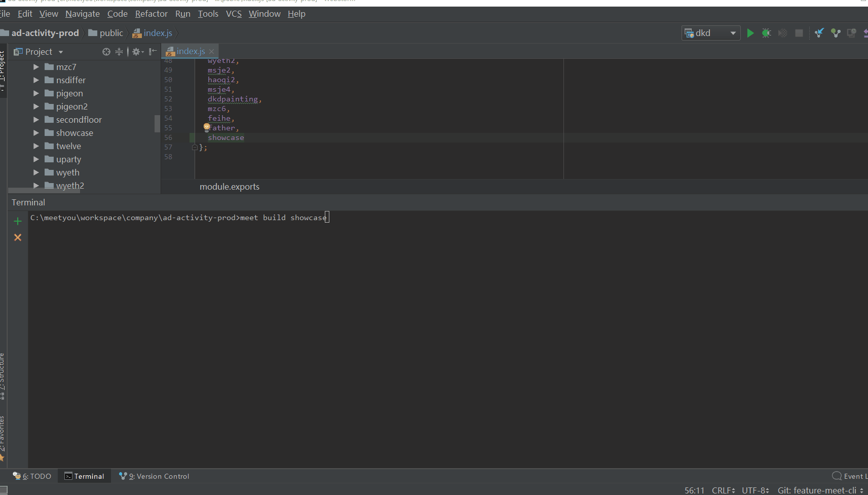Update project from version control

tap(819, 33)
